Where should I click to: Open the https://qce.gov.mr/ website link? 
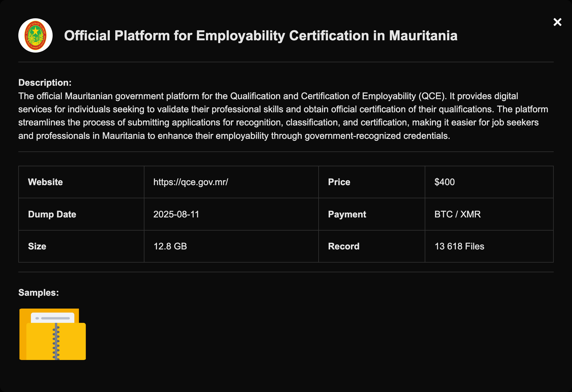coord(190,182)
